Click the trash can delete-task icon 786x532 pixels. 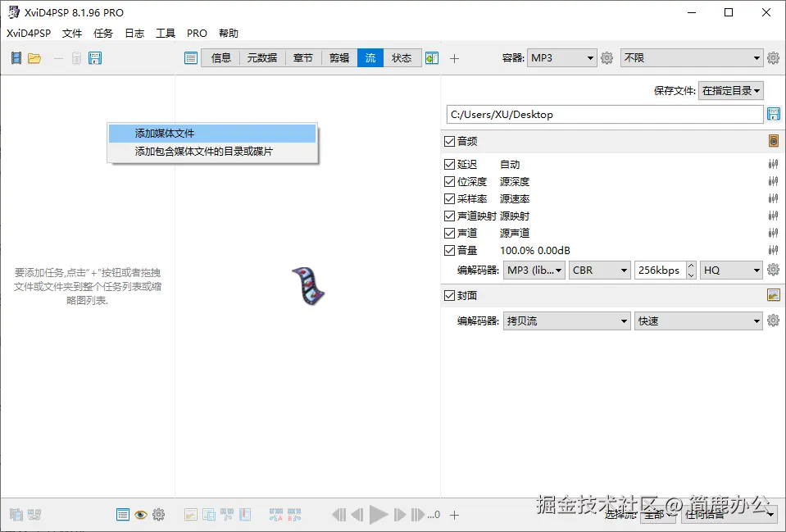[x=76, y=58]
